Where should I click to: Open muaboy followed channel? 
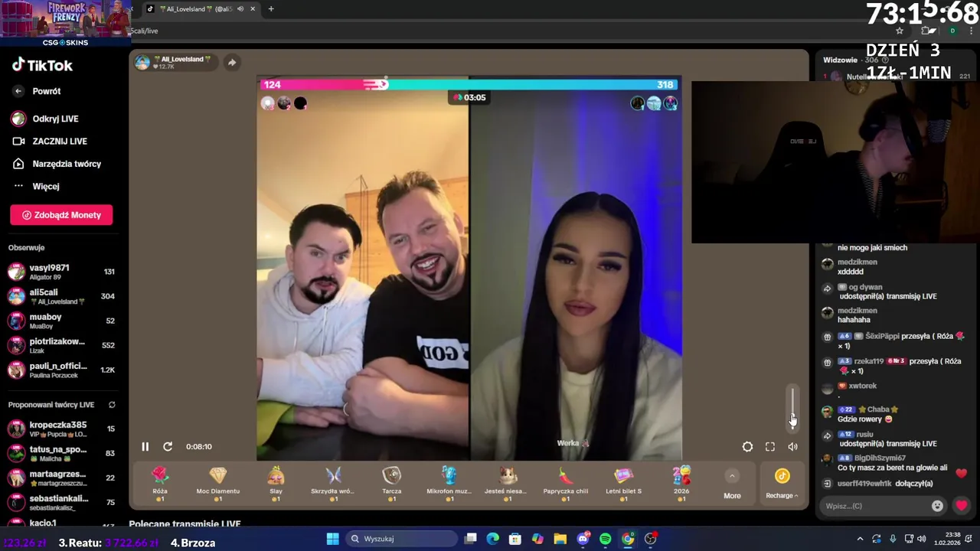point(61,321)
